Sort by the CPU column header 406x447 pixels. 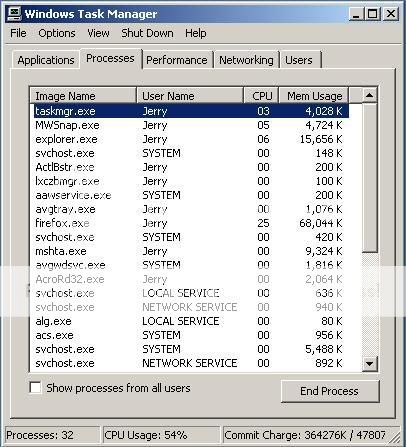click(x=261, y=96)
